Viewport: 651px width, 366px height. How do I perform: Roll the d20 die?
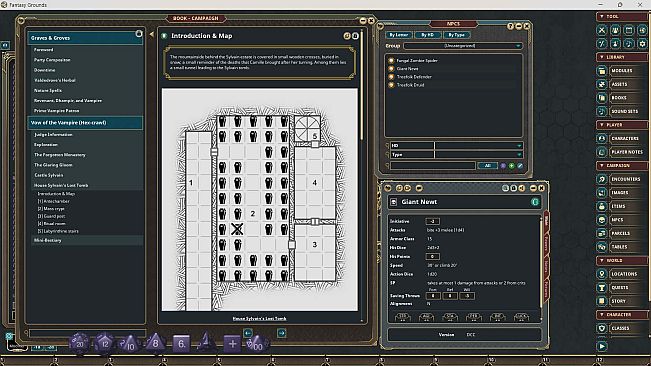coord(79,344)
